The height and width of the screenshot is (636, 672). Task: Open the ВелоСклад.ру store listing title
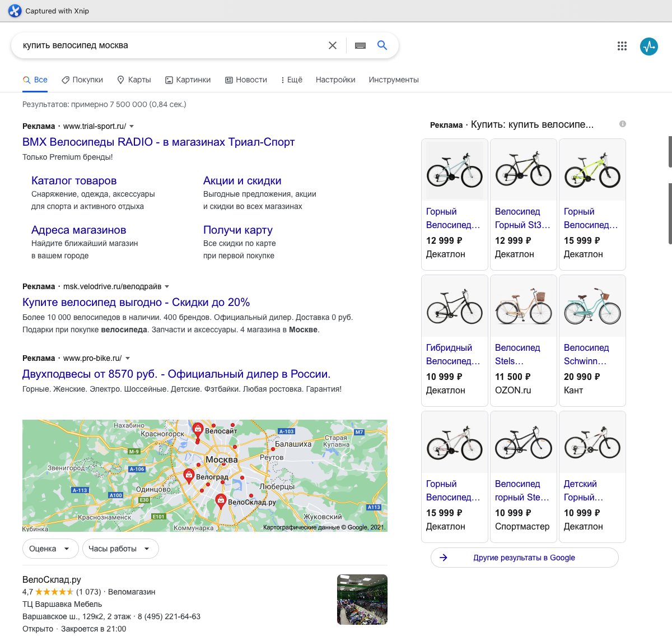click(x=52, y=579)
